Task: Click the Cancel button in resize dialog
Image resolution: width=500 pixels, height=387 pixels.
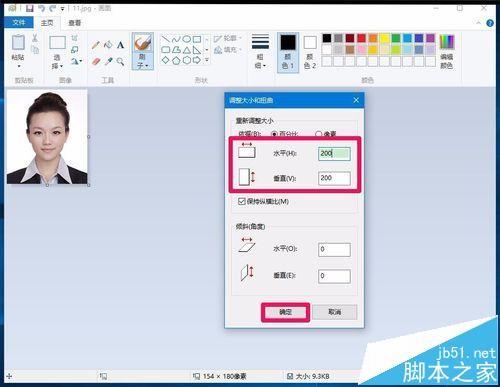Action: (335, 312)
